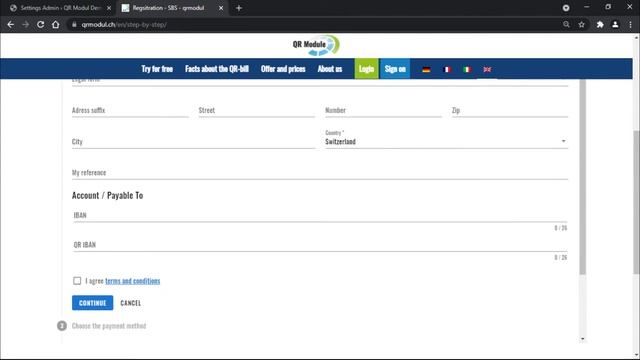640x360 pixels.
Task: Open the browser home page icon
Action: coord(56,24)
